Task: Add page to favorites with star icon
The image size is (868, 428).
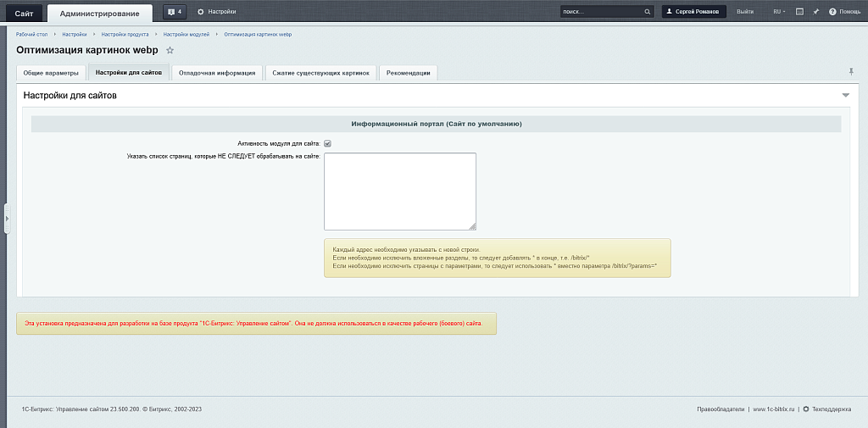Action: [170, 51]
